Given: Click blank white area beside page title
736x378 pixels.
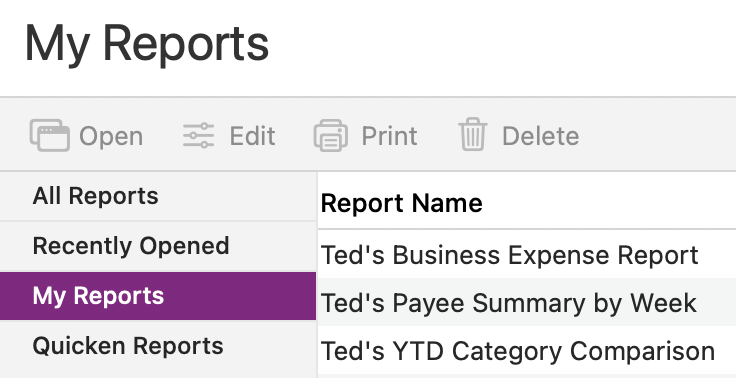Looking at the screenshot, I should pos(502,47).
